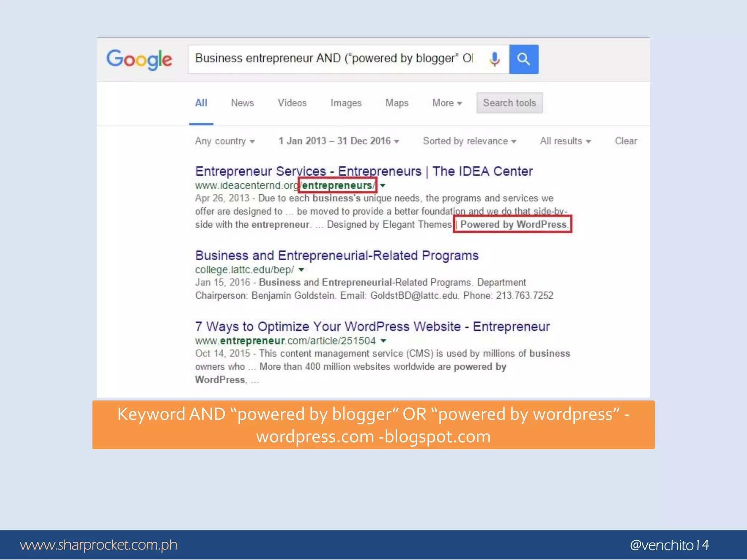747x560 pixels.
Task: Click the Google logo
Action: pyautogui.click(x=139, y=59)
